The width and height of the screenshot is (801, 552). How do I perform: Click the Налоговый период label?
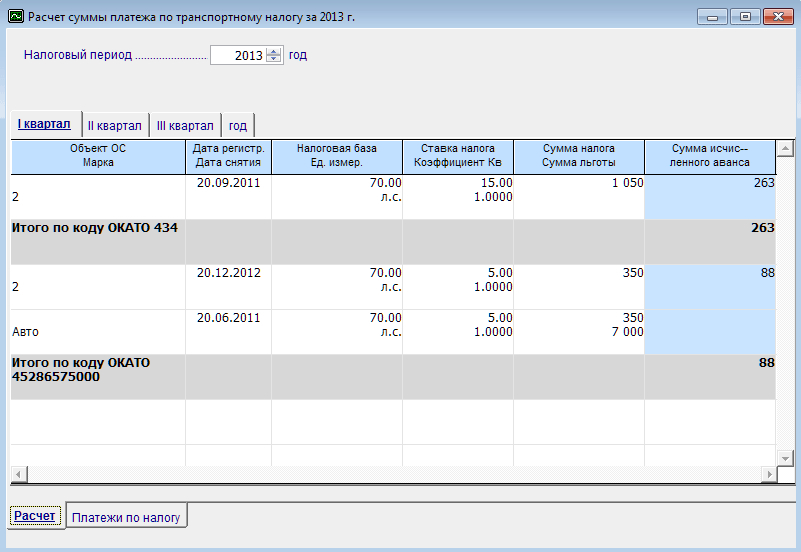[x=78, y=55]
